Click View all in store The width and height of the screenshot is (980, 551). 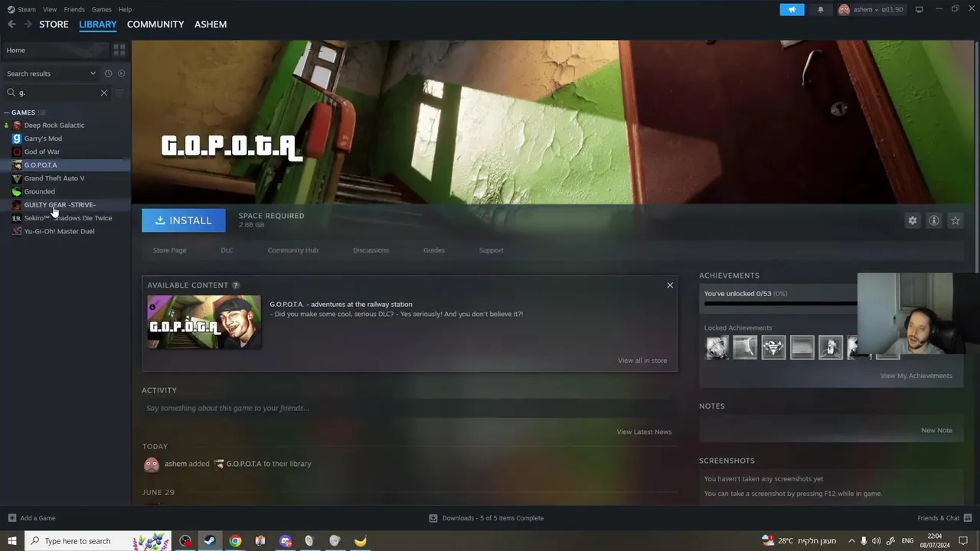(642, 360)
